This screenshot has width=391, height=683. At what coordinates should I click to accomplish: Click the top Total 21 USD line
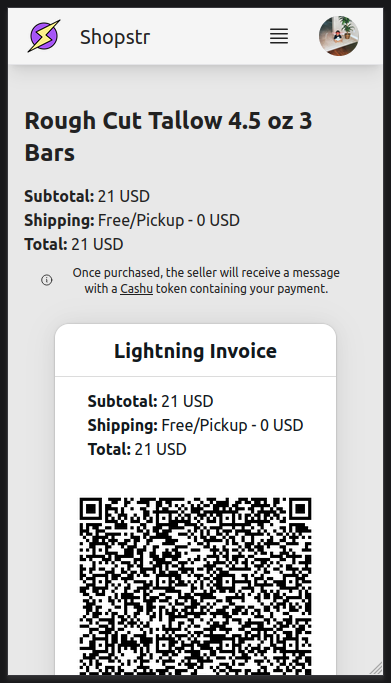(74, 244)
